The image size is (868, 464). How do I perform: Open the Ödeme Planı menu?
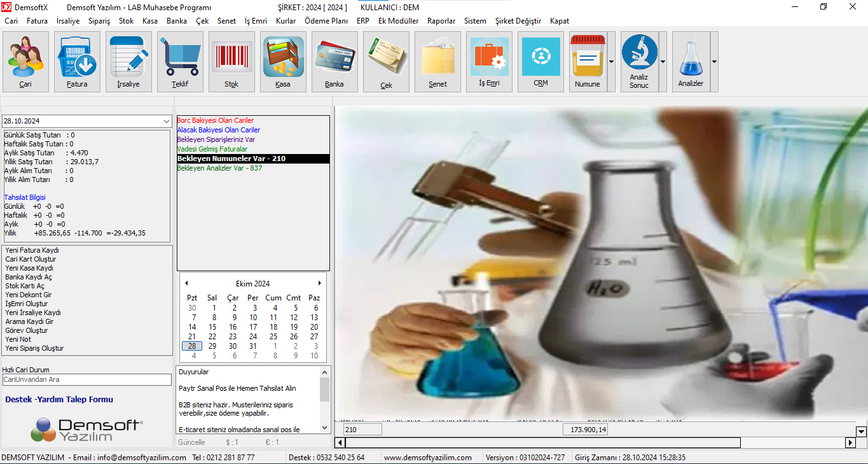point(326,21)
